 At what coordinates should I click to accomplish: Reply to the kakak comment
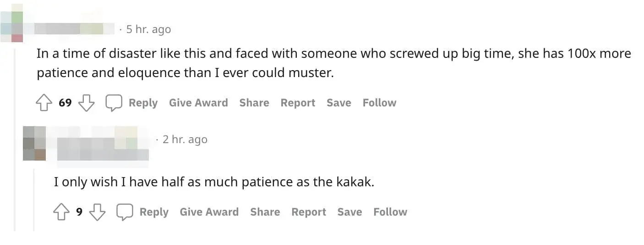154,212
